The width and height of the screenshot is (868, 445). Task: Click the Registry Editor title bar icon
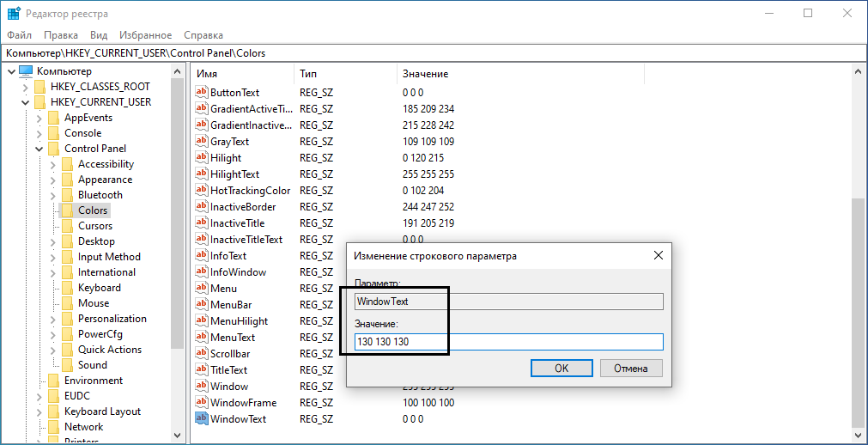tap(14, 14)
